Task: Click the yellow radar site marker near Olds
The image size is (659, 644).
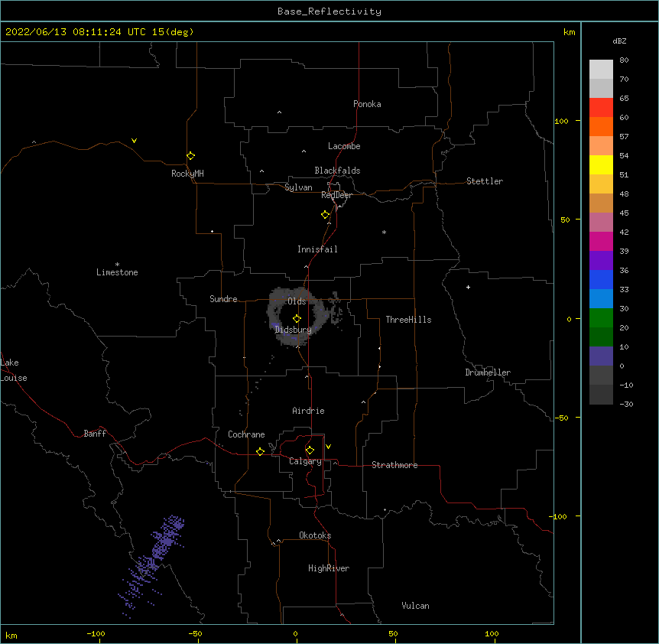Action: tap(297, 319)
